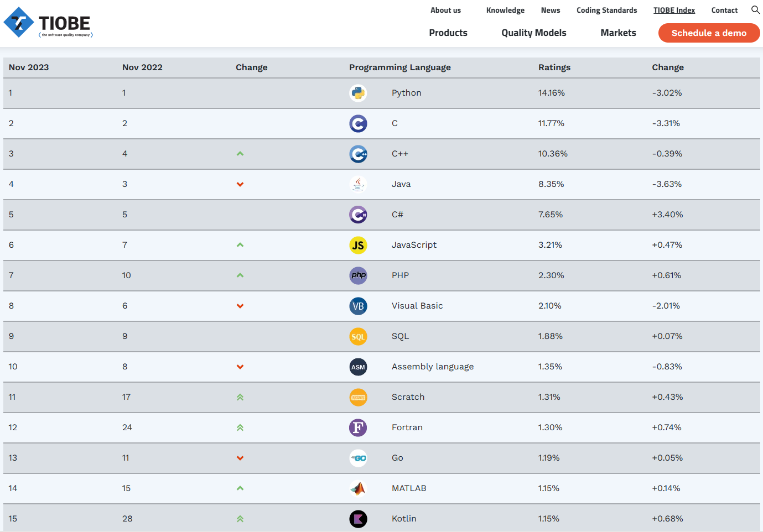Viewport: 763px width, 532px height.
Task: Open the About us link
Action: coord(445,10)
